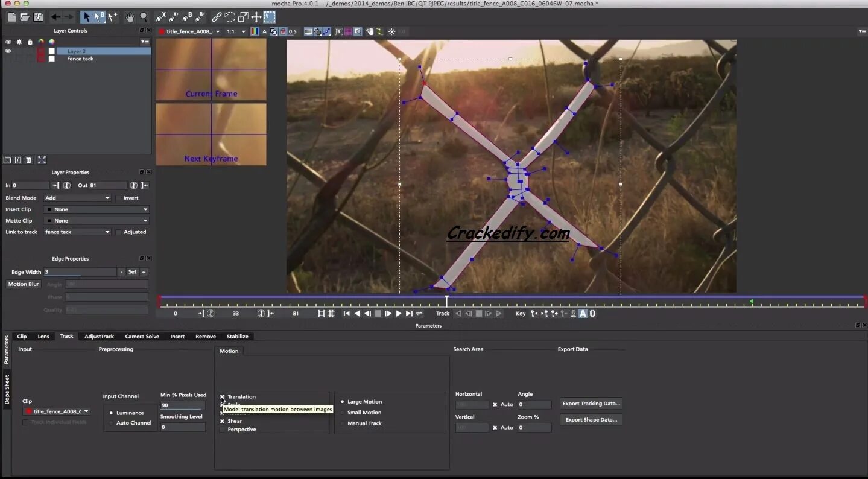Click the brightness sun icon in view bar
Image resolution: width=868 pixels, height=479 pixels.
(x=391, y=31)
